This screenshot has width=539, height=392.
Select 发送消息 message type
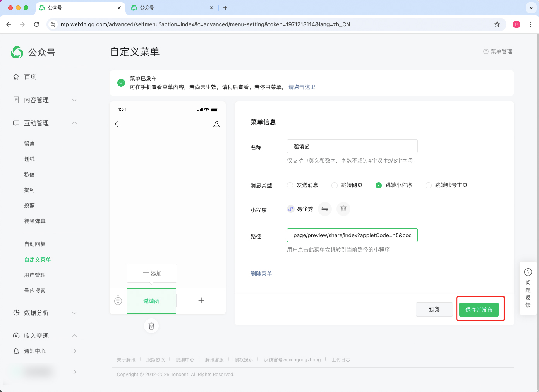(290, 185)
